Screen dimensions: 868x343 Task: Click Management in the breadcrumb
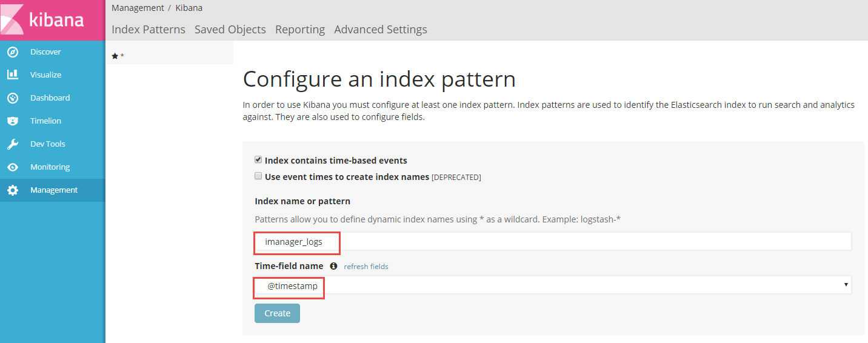tap(138, 8)
